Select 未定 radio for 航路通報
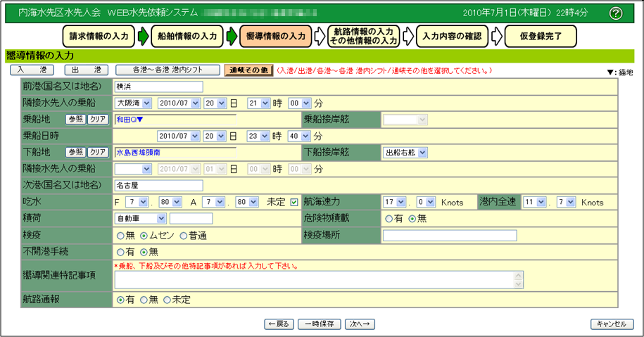Screen dimensions: 644x337 pyautogui.click(x=167, y=300)
